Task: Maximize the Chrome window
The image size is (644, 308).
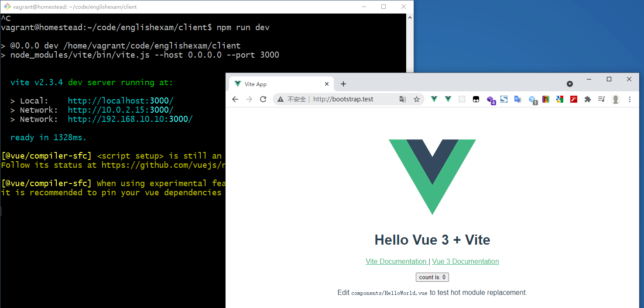Action: tap(609, 79)
